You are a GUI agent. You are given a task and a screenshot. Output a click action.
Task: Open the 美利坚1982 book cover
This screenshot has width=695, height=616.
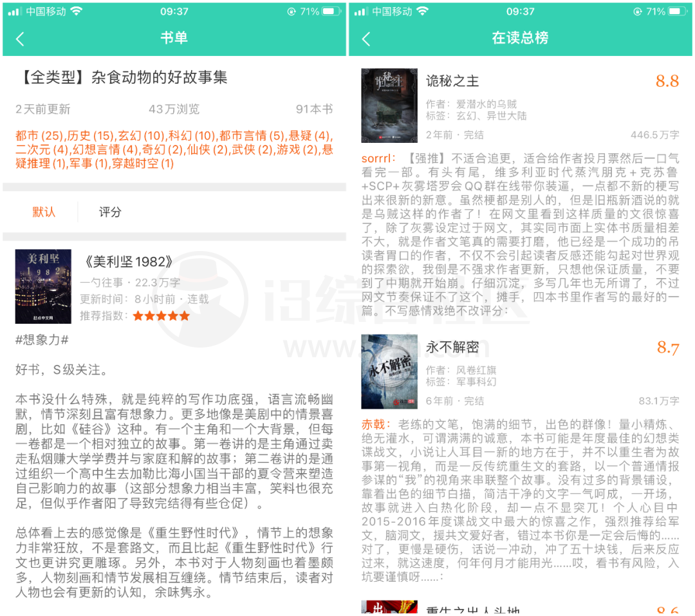(43, 286)
